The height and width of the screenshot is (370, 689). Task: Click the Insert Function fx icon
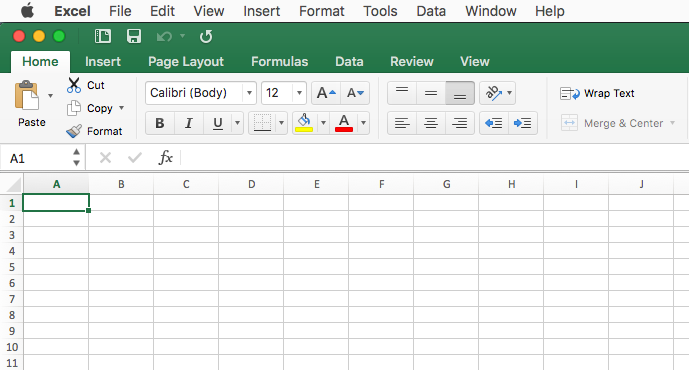[166, 157]
